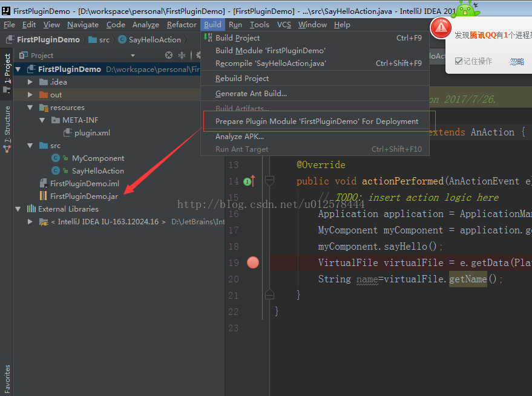
Task: Click the MyComponent class icon in tree
Action: point(56,158)
